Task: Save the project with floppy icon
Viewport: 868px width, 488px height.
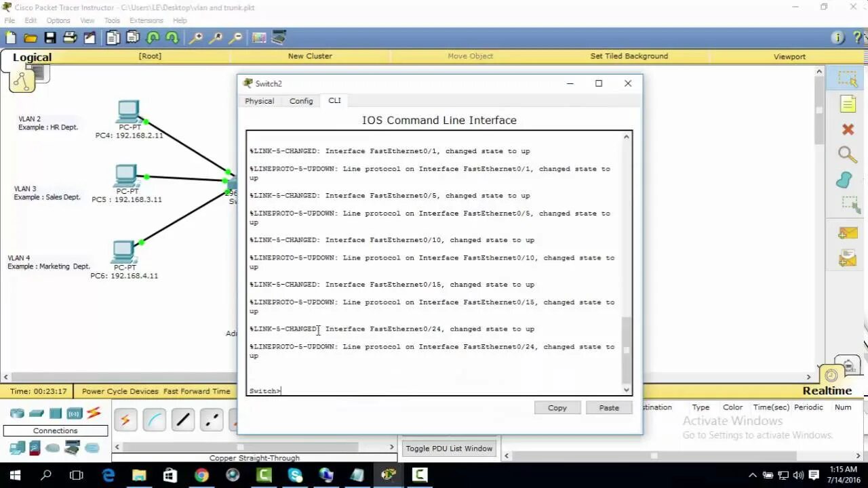Action: [50, 38]
